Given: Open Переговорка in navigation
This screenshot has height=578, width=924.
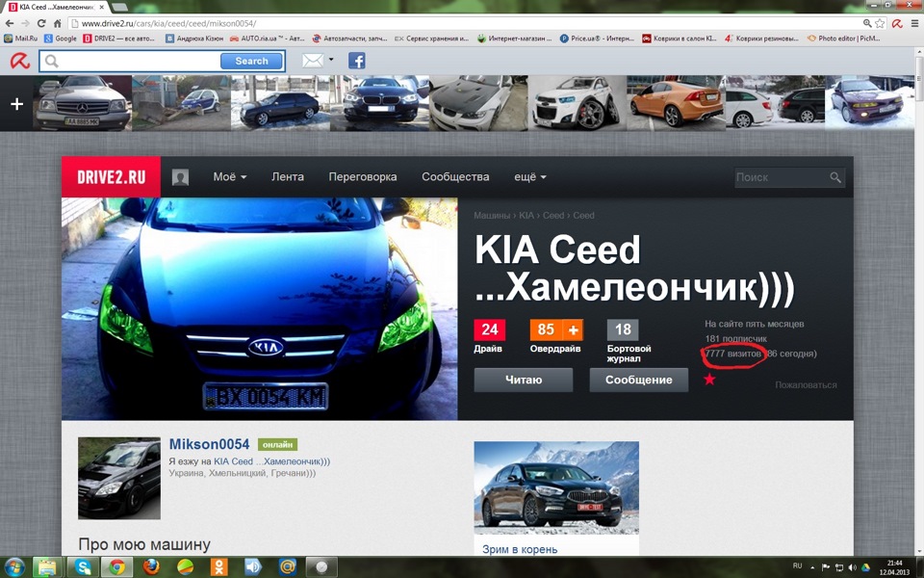Looking at the screenshot, I should [x=363, y=177].
